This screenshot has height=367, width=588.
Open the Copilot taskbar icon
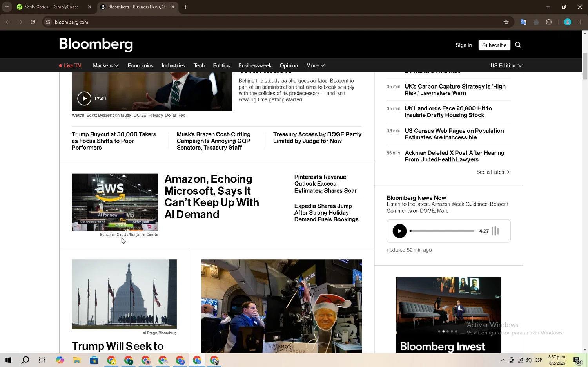(x=60, y=360)
